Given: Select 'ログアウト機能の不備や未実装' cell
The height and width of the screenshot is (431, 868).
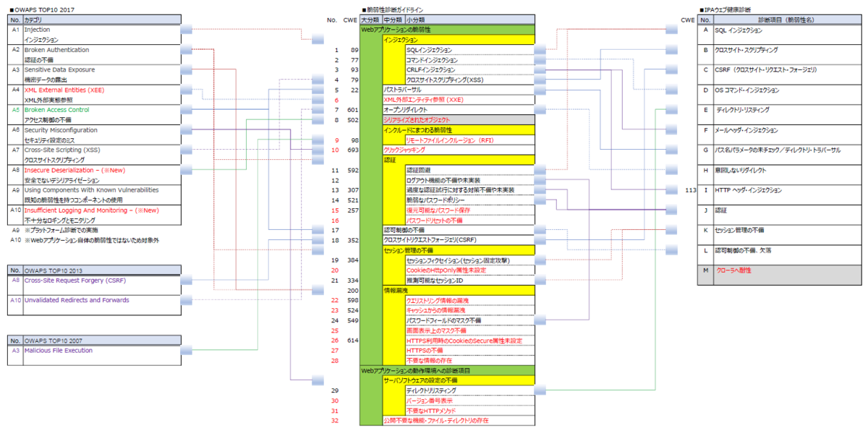Looking at the screenshot, I should [x=469, y=180].
